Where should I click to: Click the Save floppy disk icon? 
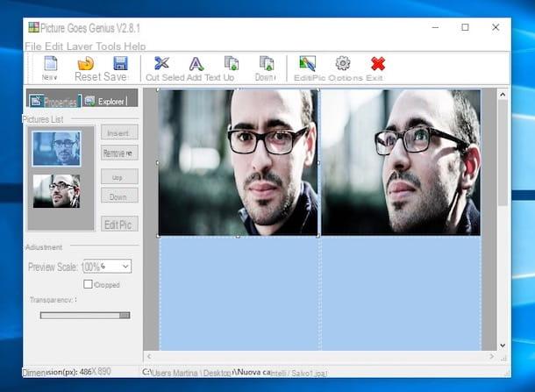click(x=120, y=63)
